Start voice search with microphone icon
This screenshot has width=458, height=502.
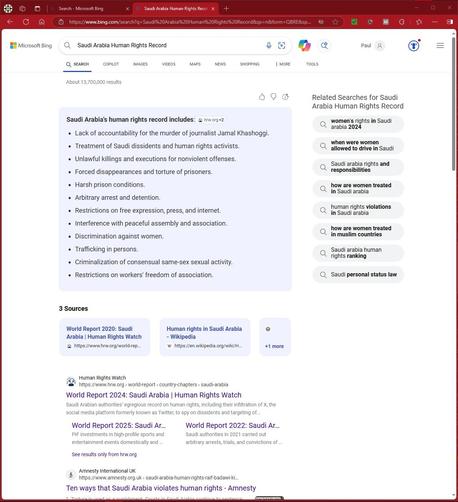[269, 45]
